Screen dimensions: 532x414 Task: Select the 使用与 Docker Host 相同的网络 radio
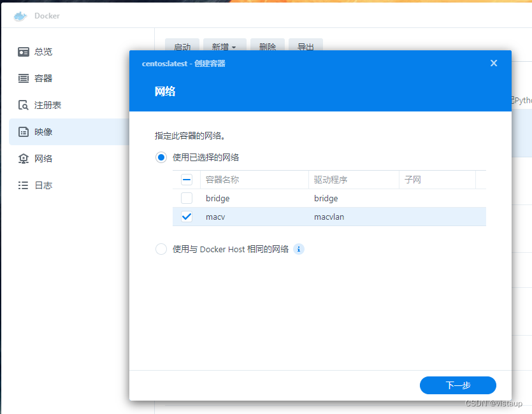161,249
